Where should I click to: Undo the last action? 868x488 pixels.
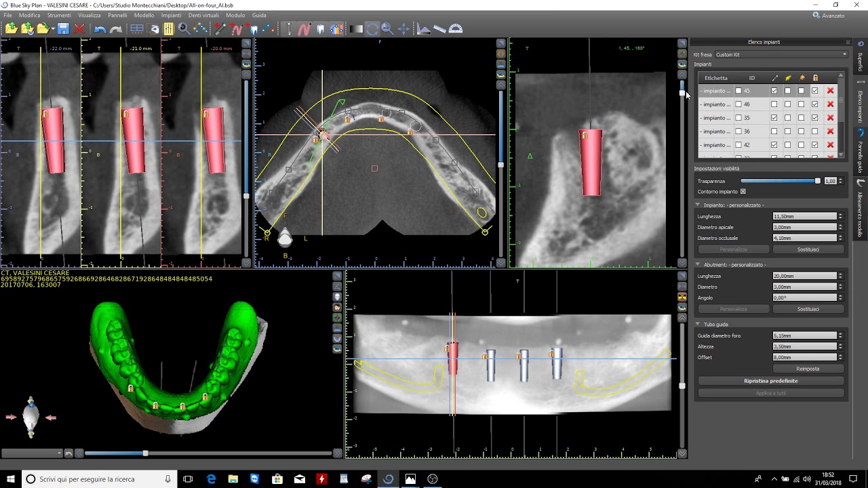[x=100, y=29]
